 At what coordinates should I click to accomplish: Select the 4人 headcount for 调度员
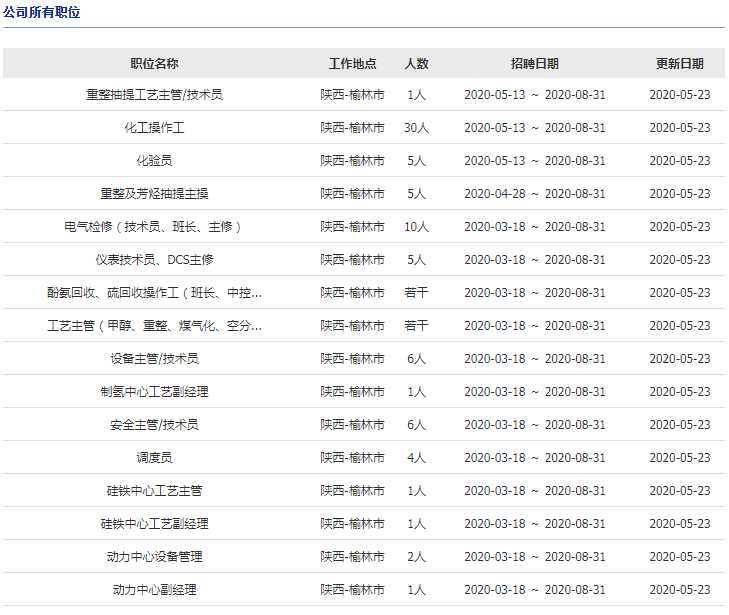pyautogui.click(x=417, y=458)
